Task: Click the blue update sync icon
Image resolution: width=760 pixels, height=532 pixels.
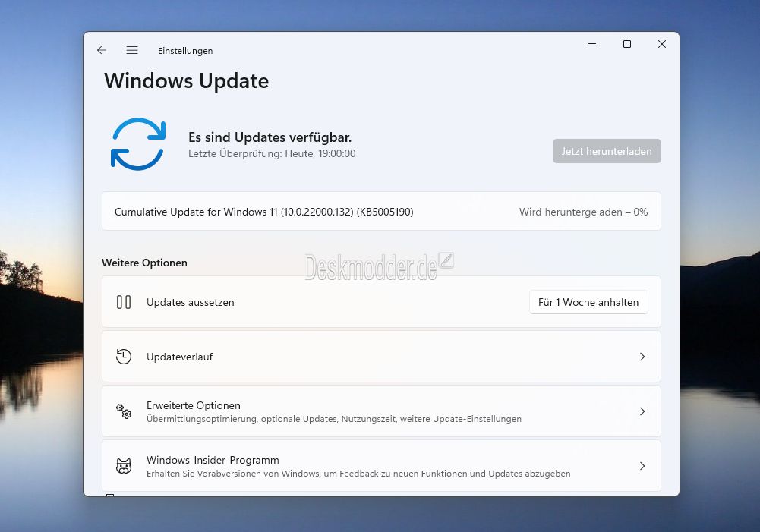Action: 138,144
